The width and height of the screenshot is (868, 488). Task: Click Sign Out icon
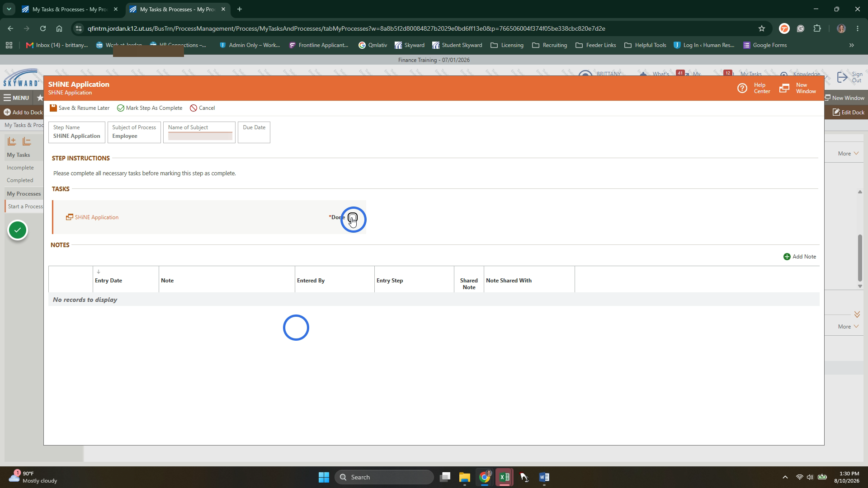coord(842,77)
